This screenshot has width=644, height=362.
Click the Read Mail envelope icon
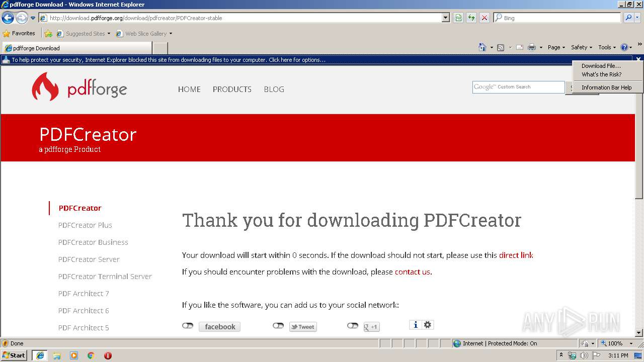520,47
